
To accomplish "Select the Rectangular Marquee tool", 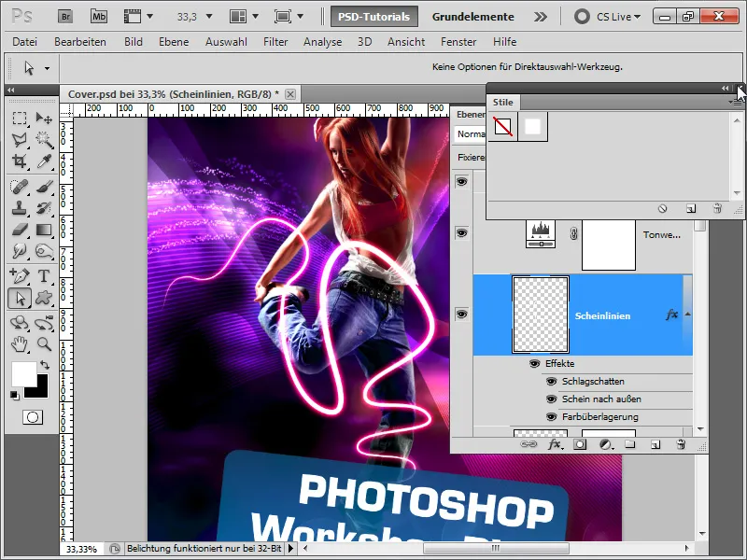I will [20, 119].
